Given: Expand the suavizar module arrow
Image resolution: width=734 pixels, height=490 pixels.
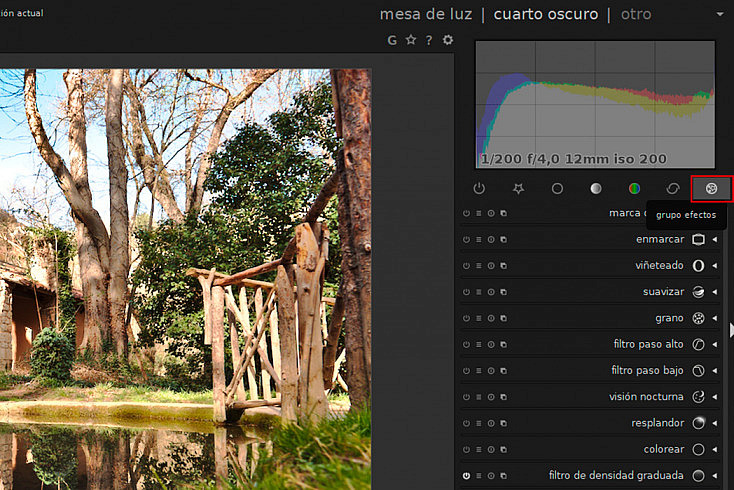Looking at the screenshot, I should (715, 292).
